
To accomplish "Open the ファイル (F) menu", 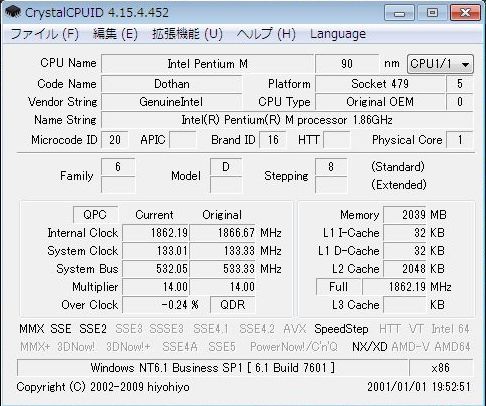I will (x=45, y=34).
